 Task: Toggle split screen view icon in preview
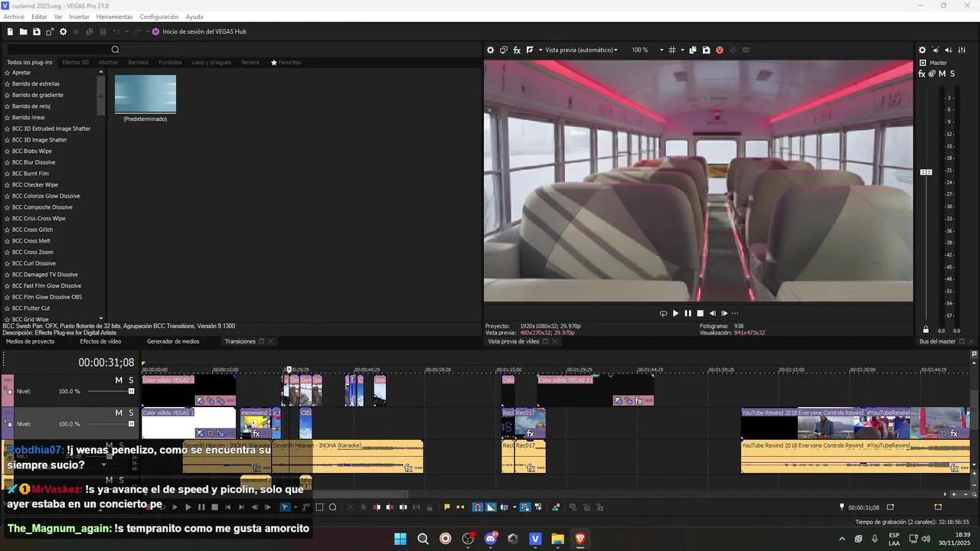click(x=529, y=51)
